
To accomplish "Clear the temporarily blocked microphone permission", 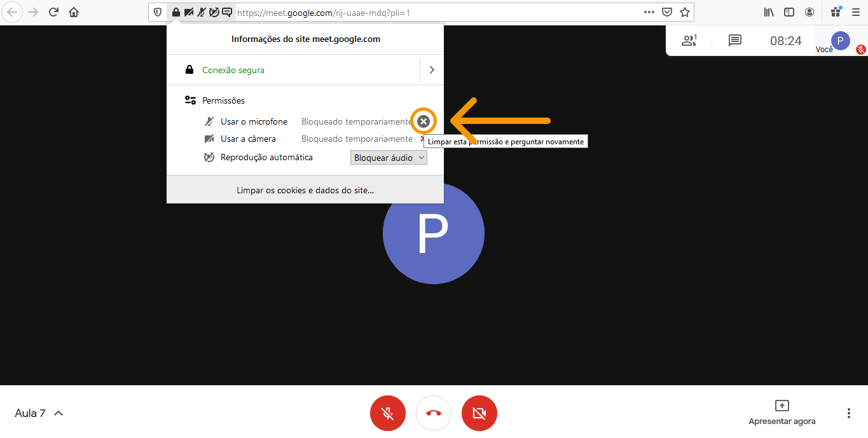I will pos(424,121).
